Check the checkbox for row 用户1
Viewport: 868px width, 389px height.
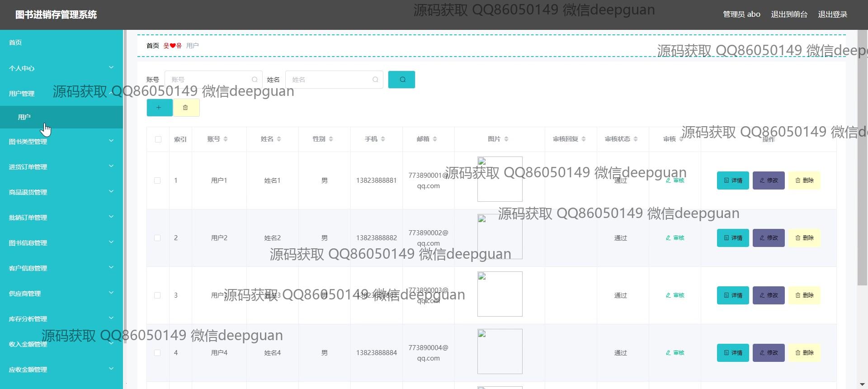[157, 180]
